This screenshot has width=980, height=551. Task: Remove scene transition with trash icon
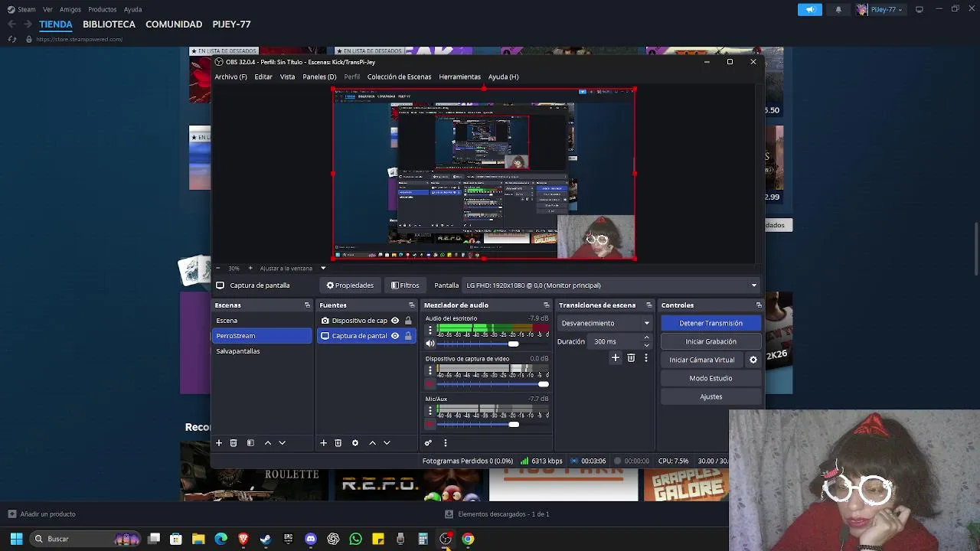click(631, 357)
